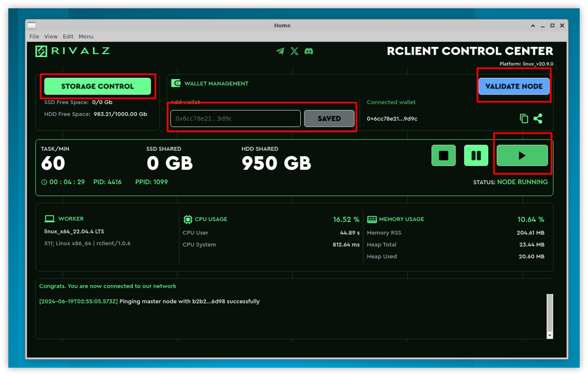Viewport: 588px width, 376px height.
Task: Open the Telegram icon link
Action: tap(280, 51)
